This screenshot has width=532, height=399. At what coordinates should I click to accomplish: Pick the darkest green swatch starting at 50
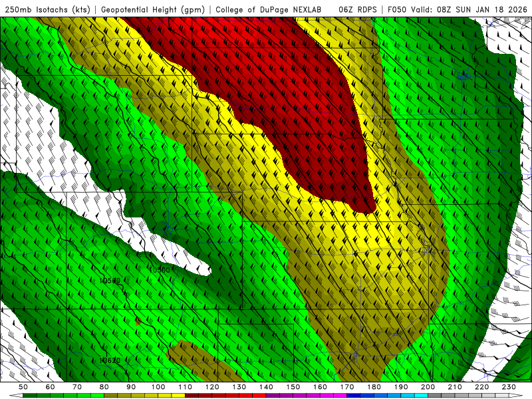29,396
